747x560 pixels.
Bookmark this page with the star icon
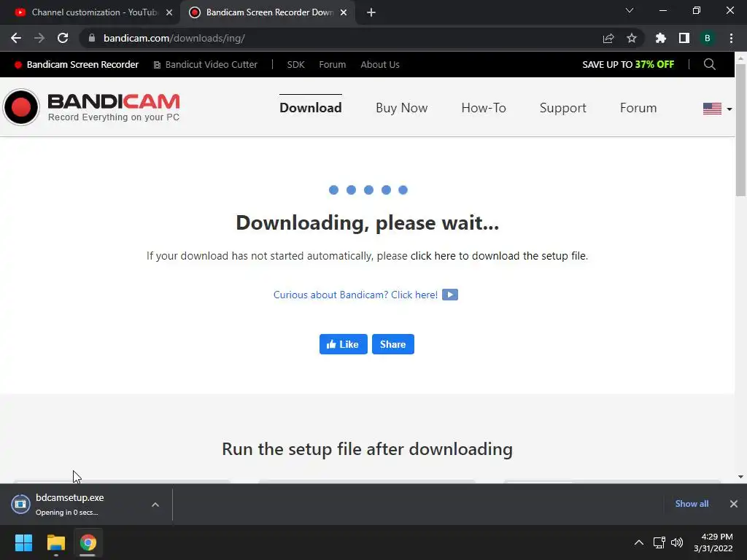pyautogui.click(x=632, y=38)
